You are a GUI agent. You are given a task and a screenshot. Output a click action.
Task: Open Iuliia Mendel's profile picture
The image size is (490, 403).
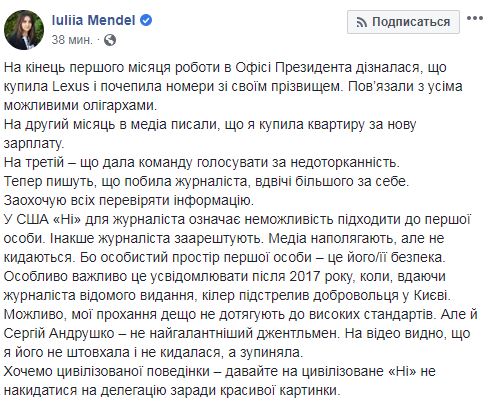[24, 30]
